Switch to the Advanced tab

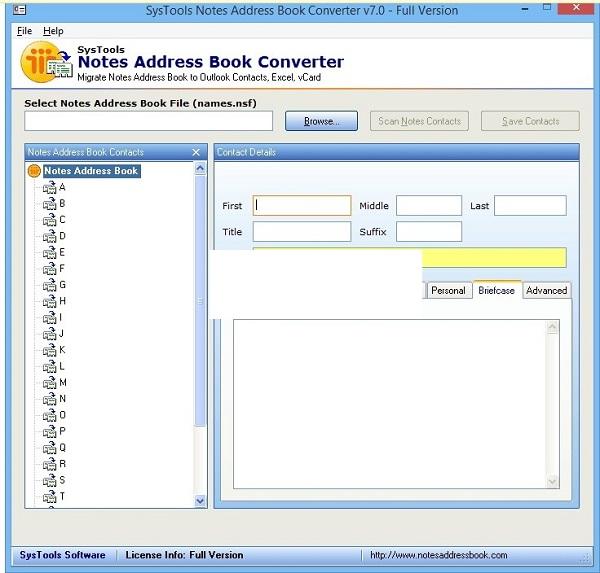(546, 291)
